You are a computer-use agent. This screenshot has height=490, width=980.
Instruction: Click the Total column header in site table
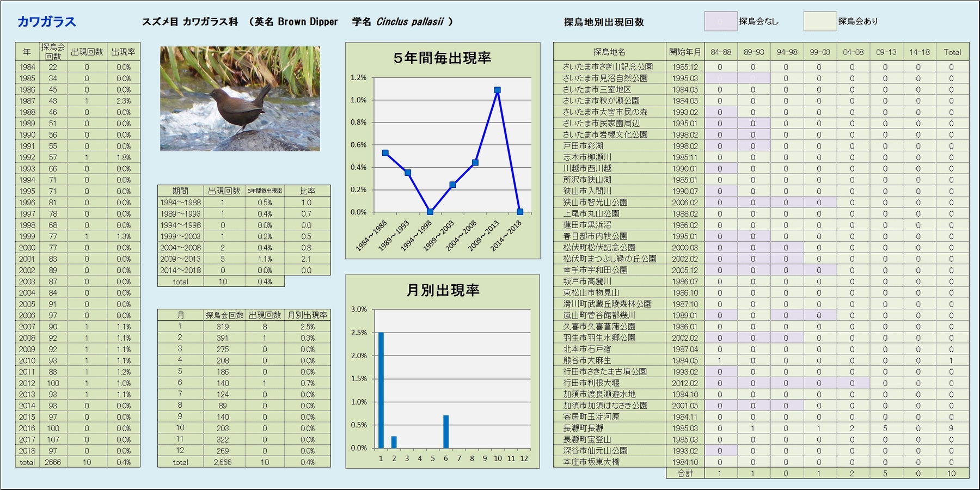click(952, 52)
